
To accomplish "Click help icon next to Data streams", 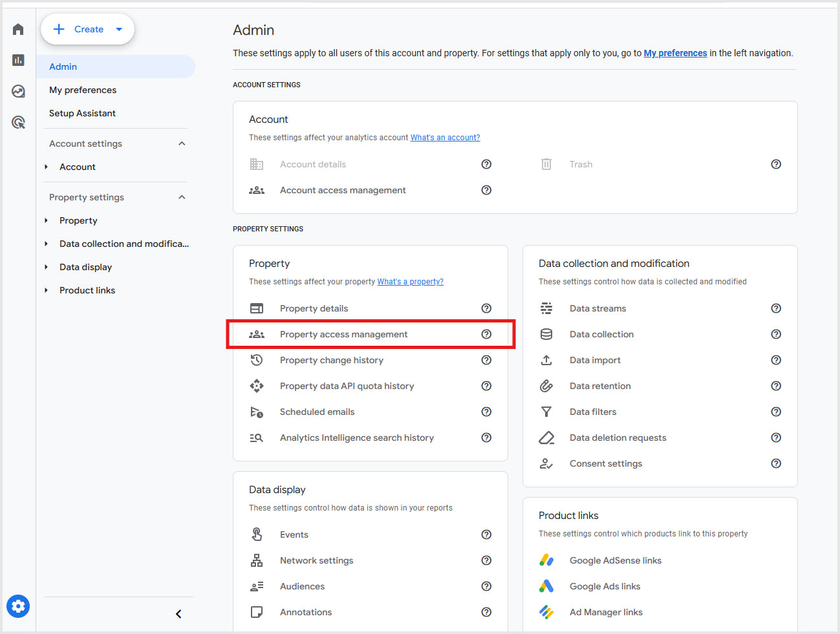I will click(x=776, y=308).
